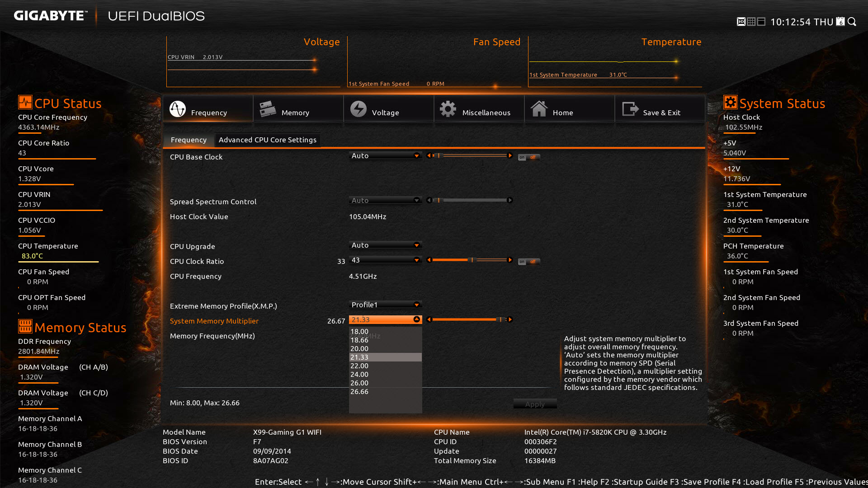Click the Voltage lightning bolt icon

359,109
